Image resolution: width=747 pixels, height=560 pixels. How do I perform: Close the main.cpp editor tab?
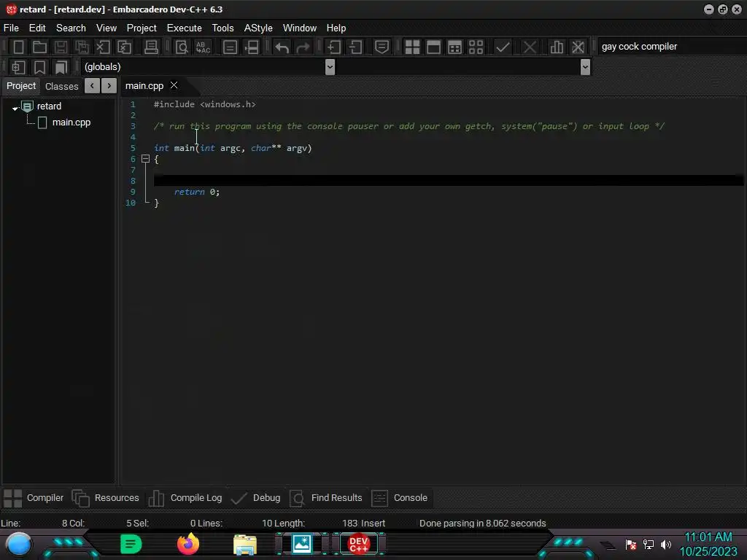174,85
